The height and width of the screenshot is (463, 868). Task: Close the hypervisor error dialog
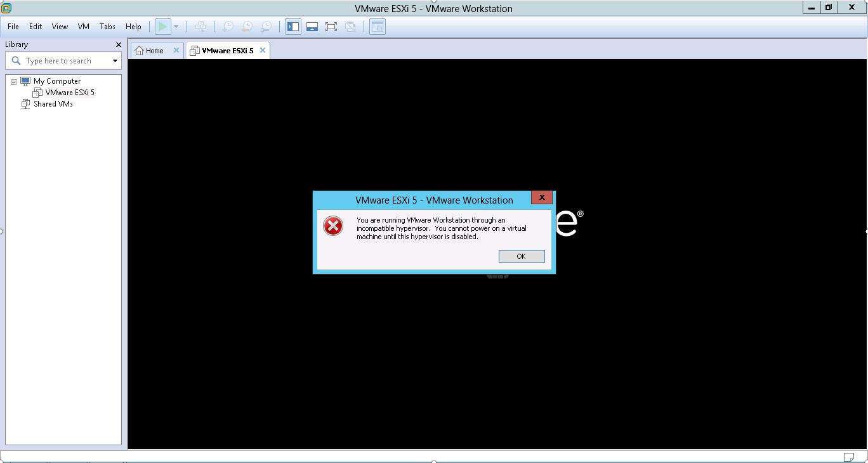coord(542,197)
